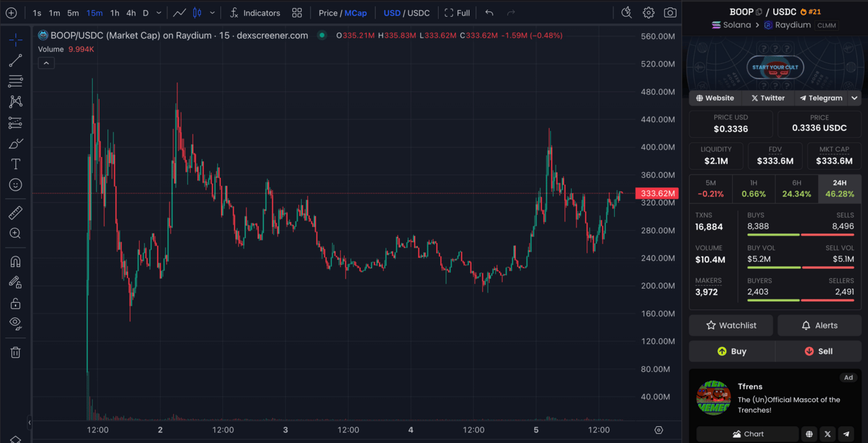Copy the BOOP token address
Viewport: 868px width, 443px height.
click(758, 12)
